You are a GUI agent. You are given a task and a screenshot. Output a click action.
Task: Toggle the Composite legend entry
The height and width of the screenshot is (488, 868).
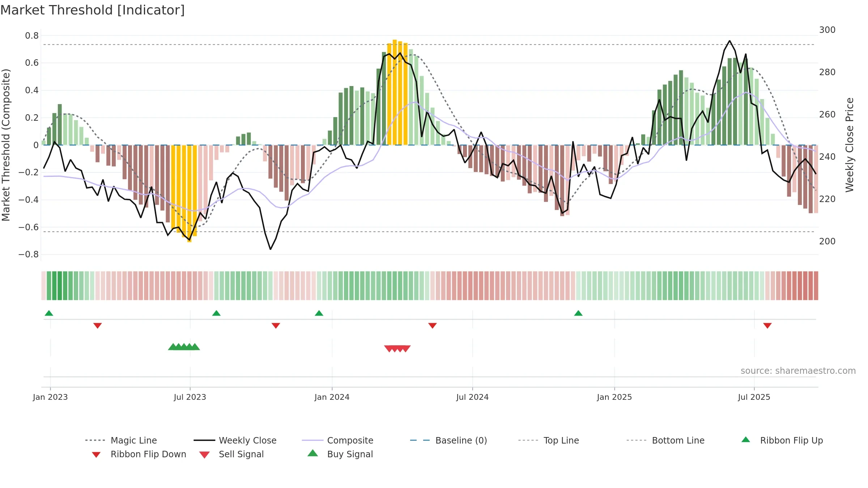point(338,440)
